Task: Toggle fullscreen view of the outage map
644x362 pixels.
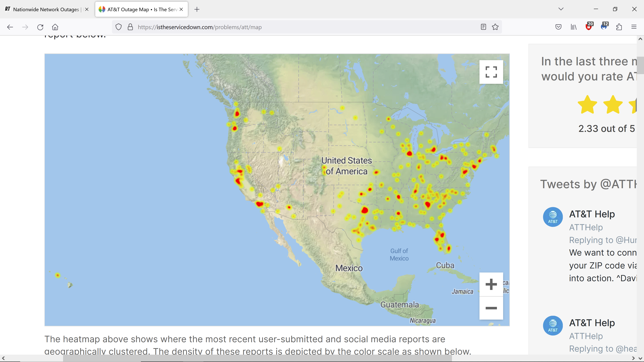Action: (x=491, y=72)
